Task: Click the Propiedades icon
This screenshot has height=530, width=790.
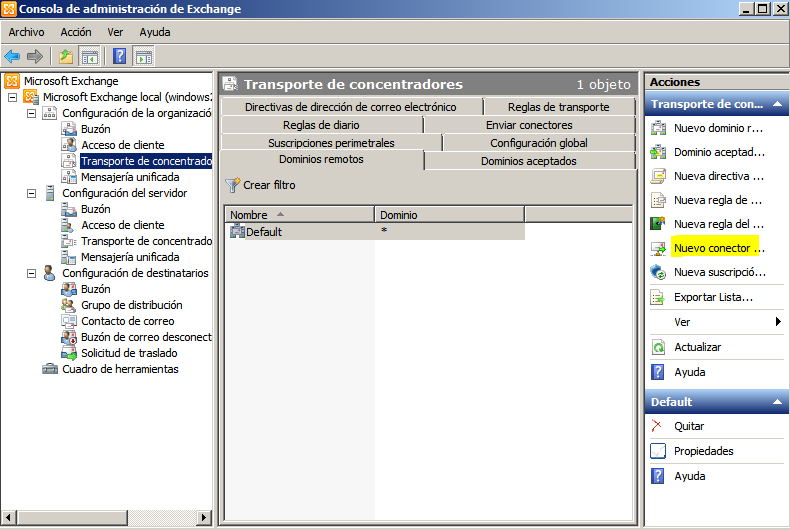Action: [658, 451]
